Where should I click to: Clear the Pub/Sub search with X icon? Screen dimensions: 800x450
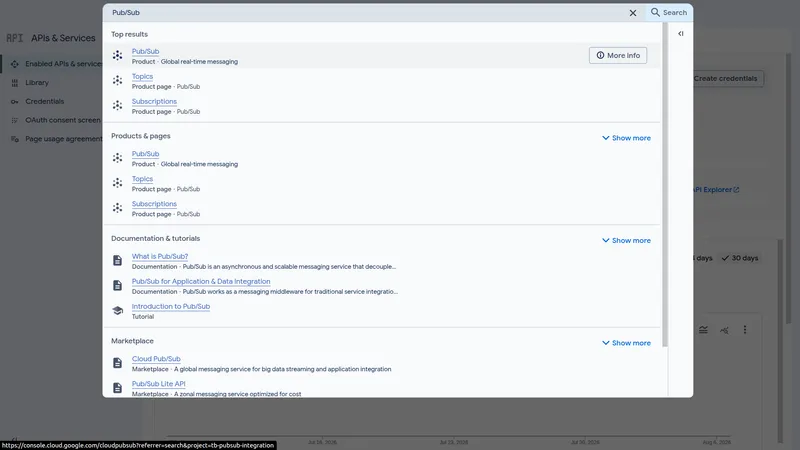pyautogui.click(x=633, y=13)
